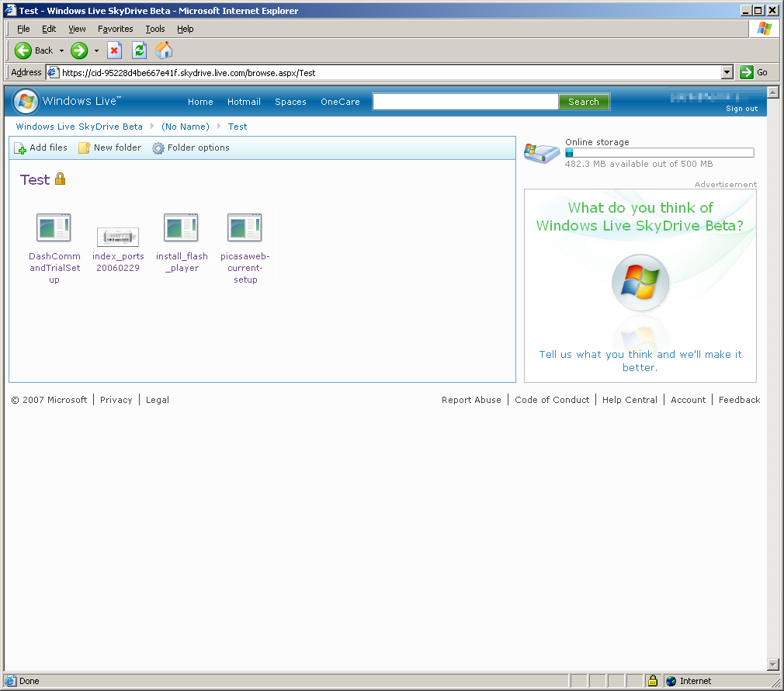The height and width of the screenshot is (691, 784).
Task: Open Spaces from the header
Action: coord(290,102)
